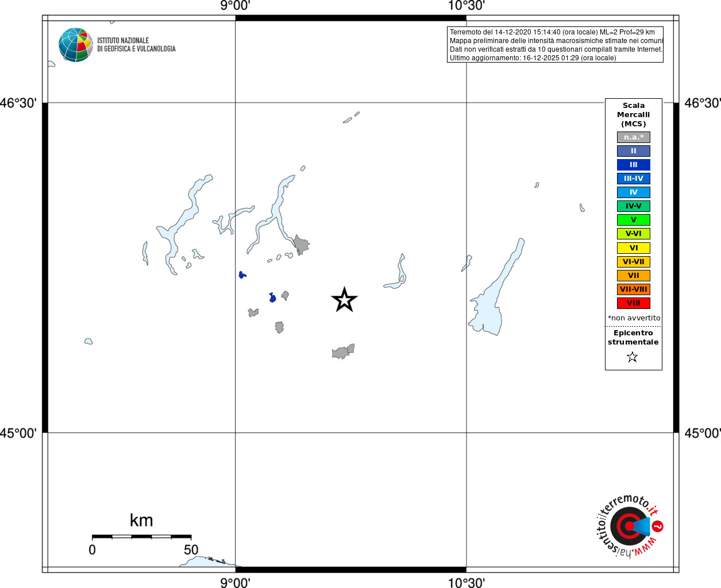Screen dimensions: 721x588
Task: Click the bottom 10°30' longitude label
Action: (x=466, y=583)
